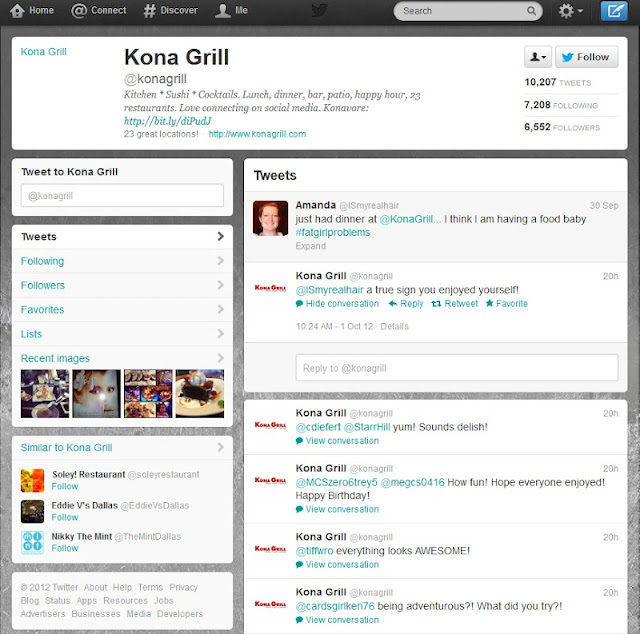Follow Soley! Restaurant

(65, 486)
